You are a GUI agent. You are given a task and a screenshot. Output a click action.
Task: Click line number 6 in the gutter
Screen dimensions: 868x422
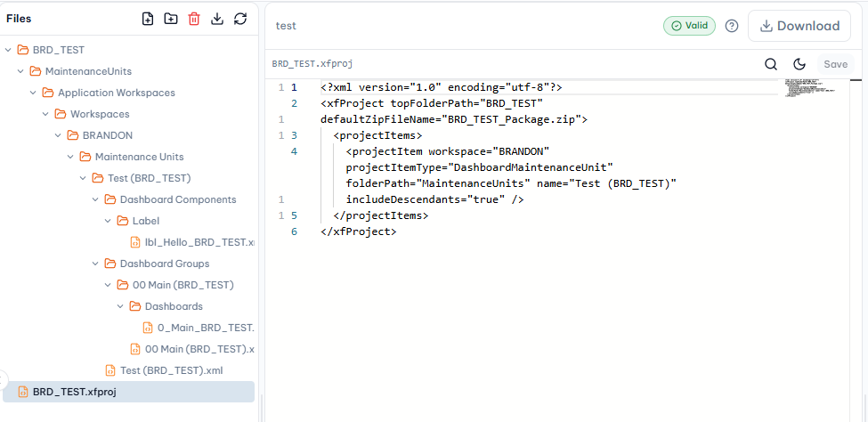pos(294,231)
